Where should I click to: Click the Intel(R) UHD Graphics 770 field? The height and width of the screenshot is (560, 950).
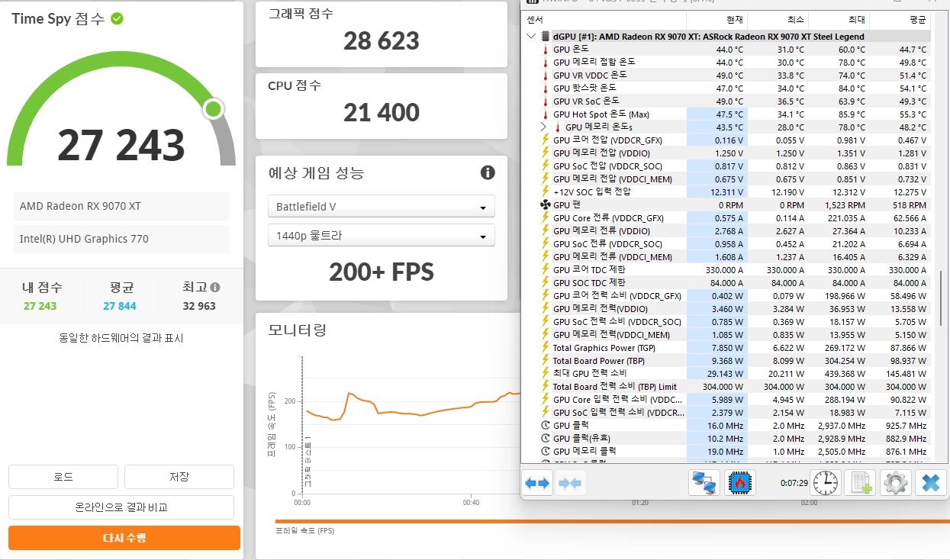tap(121, 239)
